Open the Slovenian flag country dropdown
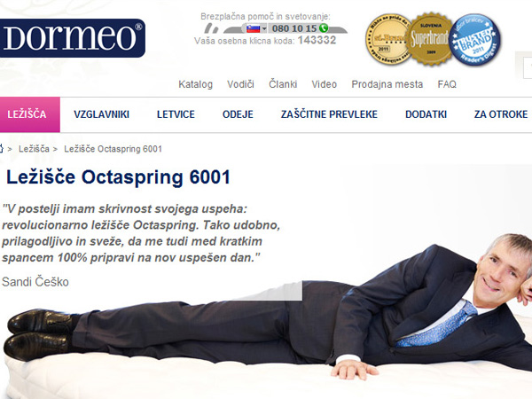The height and width of the screenshot is (399, 532). (256, 28)
